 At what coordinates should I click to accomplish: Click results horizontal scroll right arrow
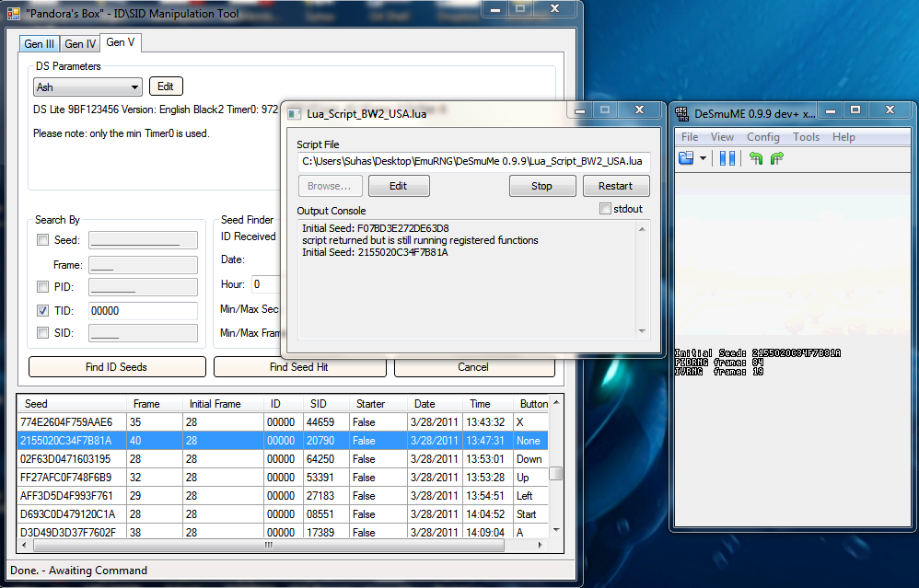click(x=540, y=546)
